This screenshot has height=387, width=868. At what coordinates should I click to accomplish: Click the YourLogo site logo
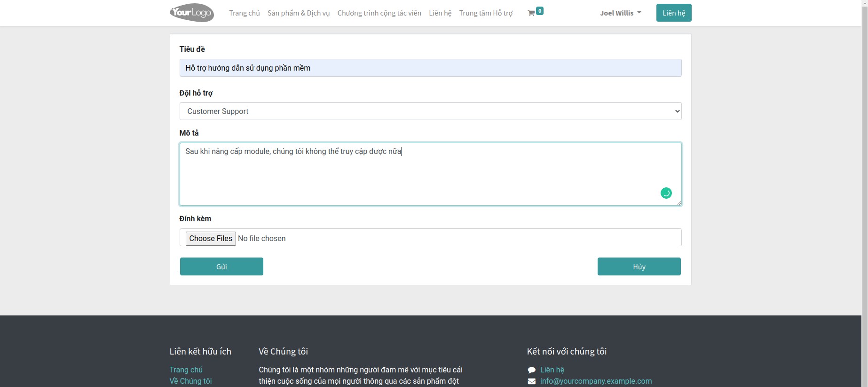[x=191, y=13]
